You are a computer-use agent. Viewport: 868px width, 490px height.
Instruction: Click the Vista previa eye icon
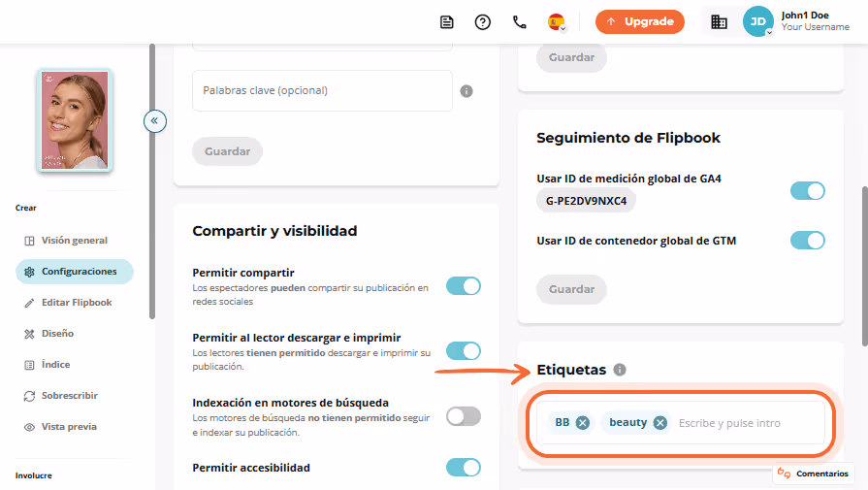click(x=29, y=427)
